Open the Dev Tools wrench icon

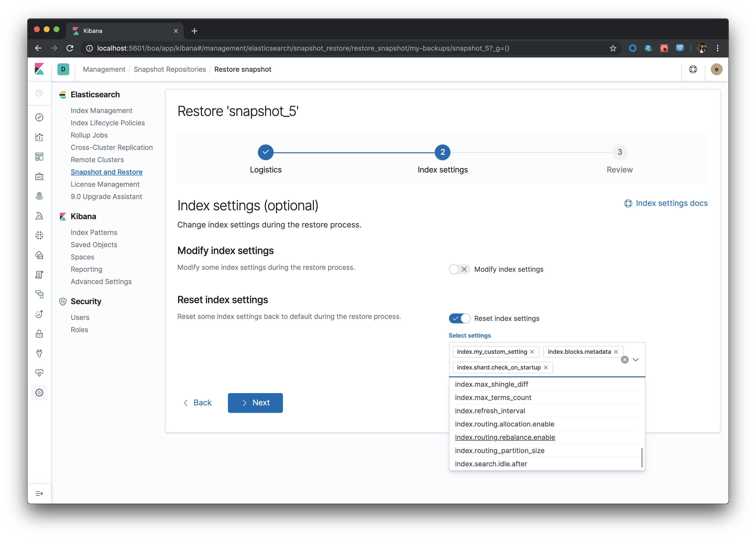pyautogui.click(x=39, y=353)
